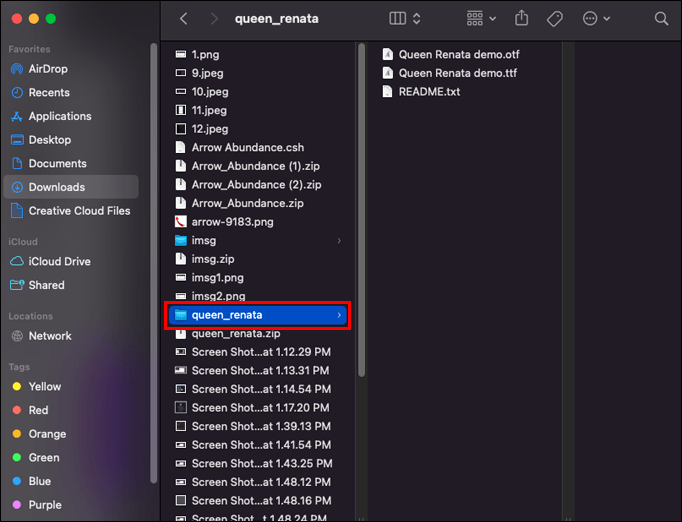
Task: Select Downloads in Favorites sidebar
Action: 56,187
